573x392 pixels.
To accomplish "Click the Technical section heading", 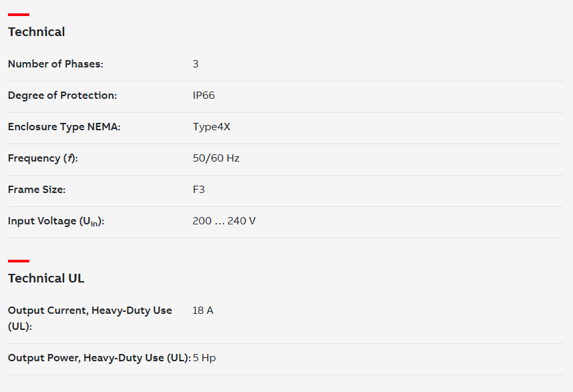I will point(37,32).
